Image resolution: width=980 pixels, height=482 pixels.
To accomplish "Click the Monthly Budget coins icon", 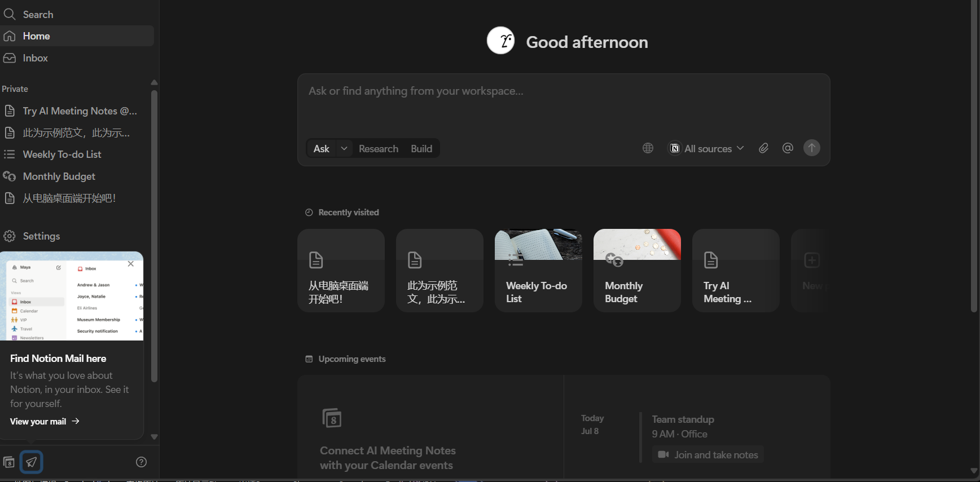I will [x=9, y=176].
